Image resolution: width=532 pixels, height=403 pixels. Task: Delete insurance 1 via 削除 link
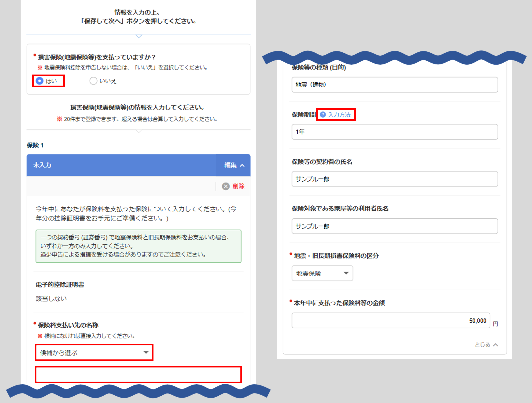coord(238,186)
